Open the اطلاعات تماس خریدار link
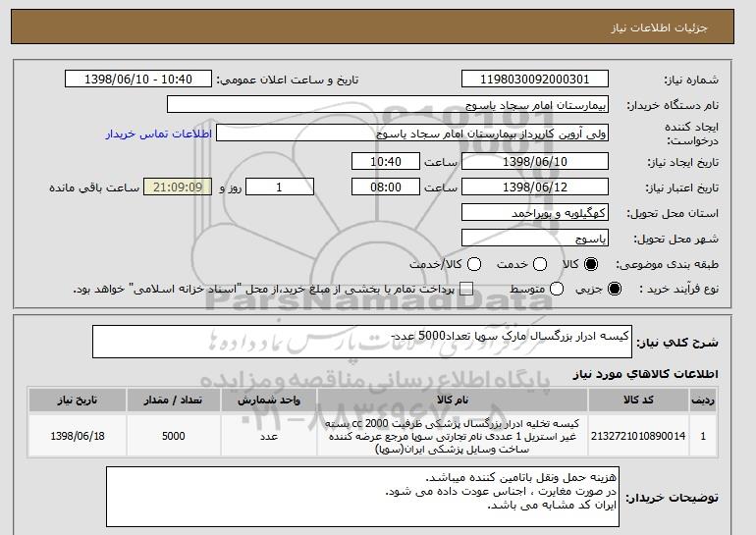The width and height of the screenshot is (756, 535). click(159, 134)
